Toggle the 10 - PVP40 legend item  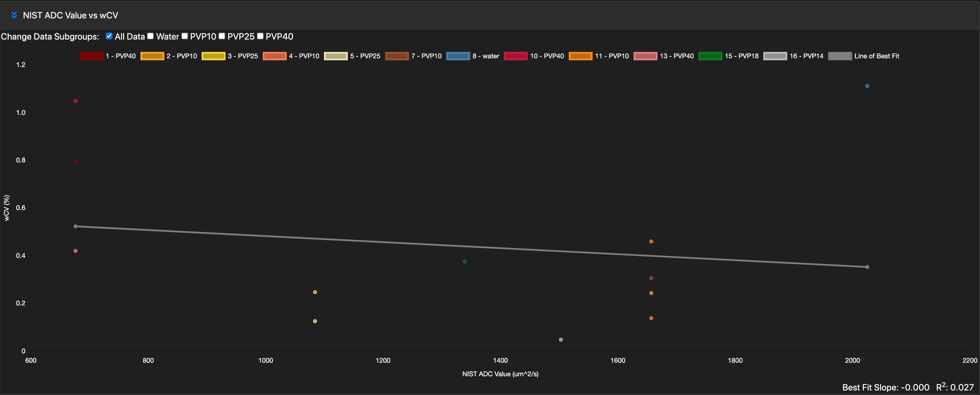click(x=516, y=56)
